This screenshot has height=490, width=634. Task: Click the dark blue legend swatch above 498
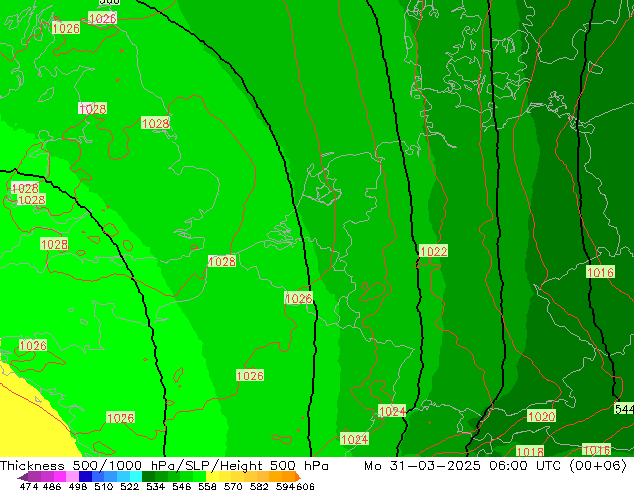[x=85, y=476]
